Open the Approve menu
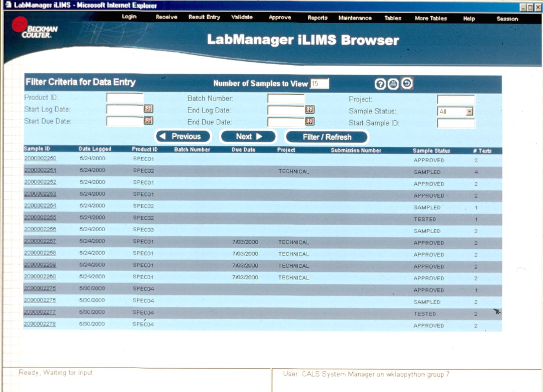Screen dimensions: 543x392 (x=280, y=17)
